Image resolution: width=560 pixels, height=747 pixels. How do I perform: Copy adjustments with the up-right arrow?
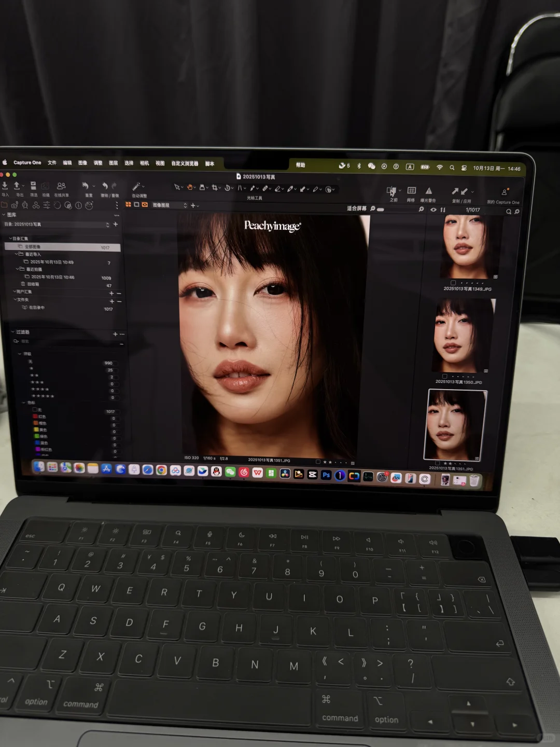pyautogui.click(x=455, y=191)
